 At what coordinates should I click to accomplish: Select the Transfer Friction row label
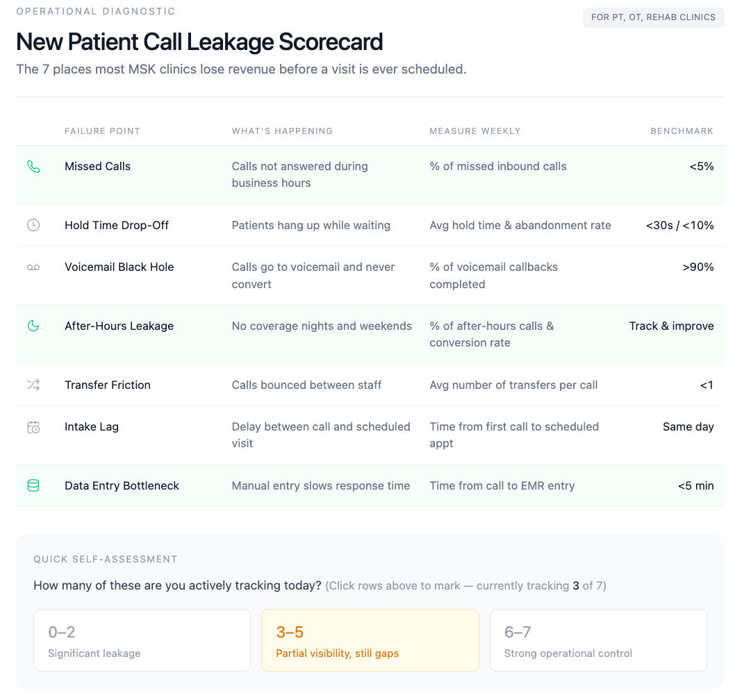tap(107, 385)
